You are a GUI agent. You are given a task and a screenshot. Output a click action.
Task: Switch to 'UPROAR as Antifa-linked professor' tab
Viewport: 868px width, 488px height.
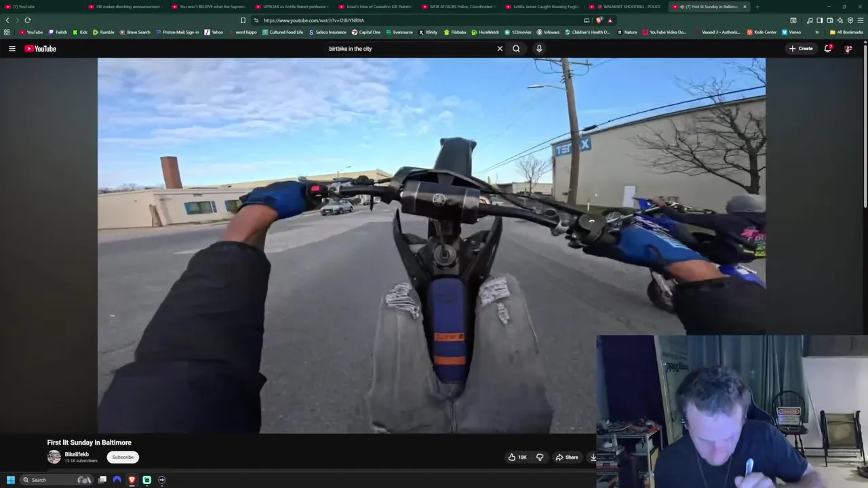click(292, 7)
